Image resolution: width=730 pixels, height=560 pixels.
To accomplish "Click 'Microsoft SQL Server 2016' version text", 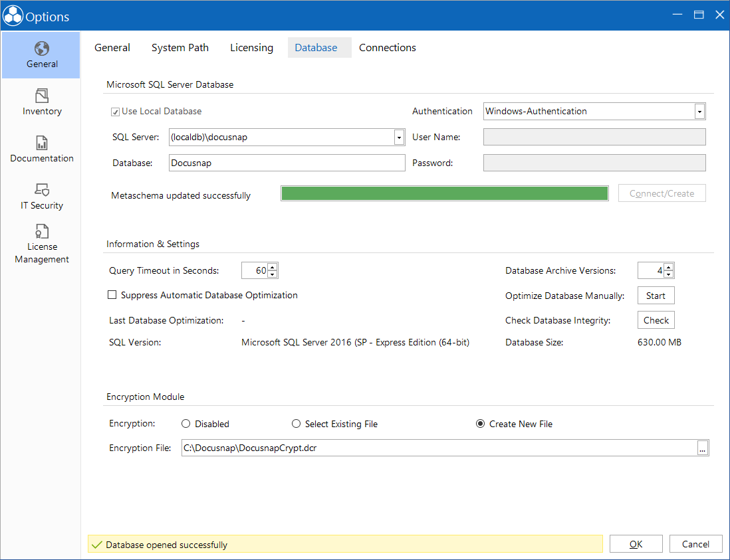I will pos(296,342).
